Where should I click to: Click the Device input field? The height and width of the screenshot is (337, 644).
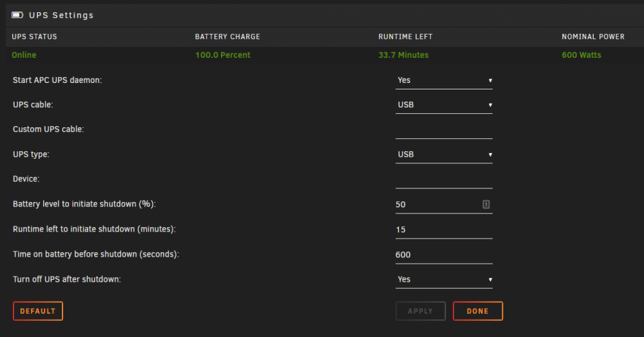[444, 179]
